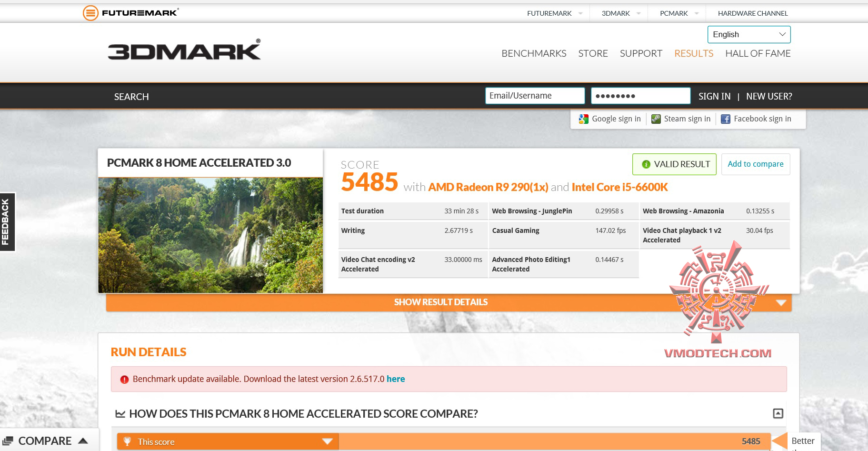This screenshot has height=451, width=868.
Task: Follow the 'here' download link
Action: click(396, 379)
